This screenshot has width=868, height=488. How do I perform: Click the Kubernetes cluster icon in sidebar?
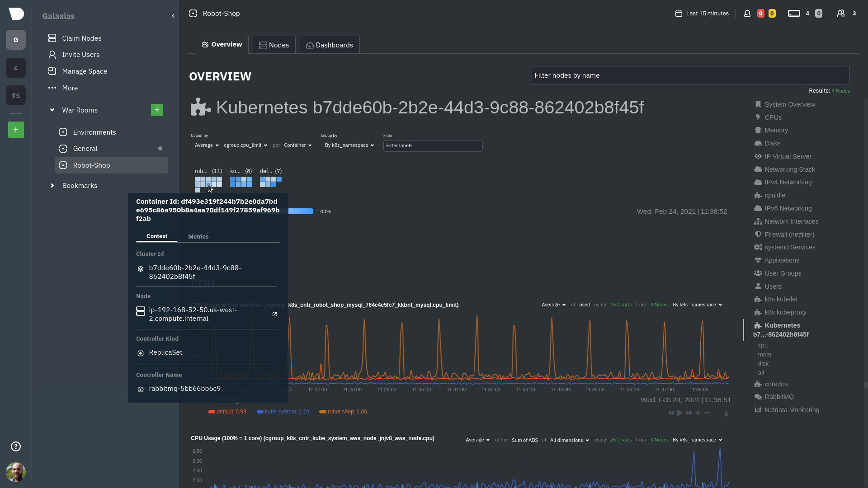pos(757,325)
